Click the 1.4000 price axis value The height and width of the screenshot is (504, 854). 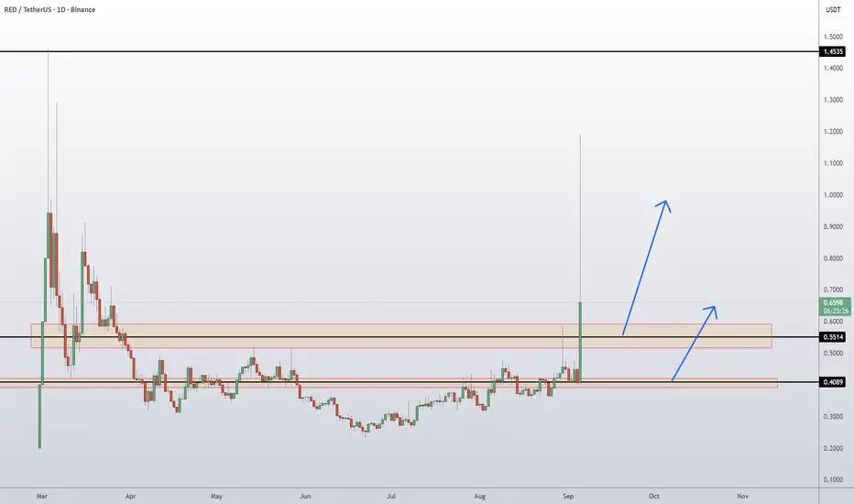pyautogui.click(x=833, y=68)
